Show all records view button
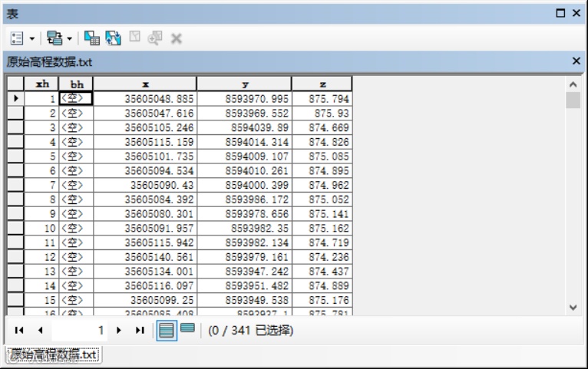 tap(167, 331)
